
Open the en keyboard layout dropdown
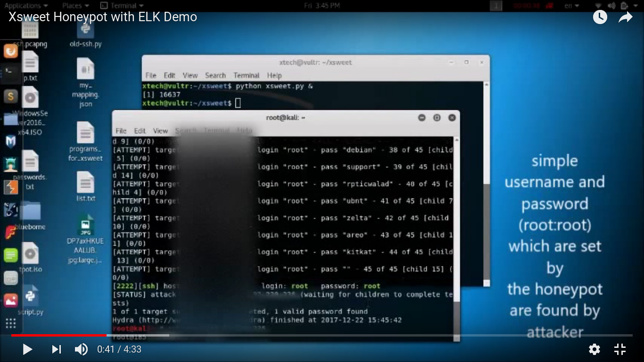(x=571, y=6)
